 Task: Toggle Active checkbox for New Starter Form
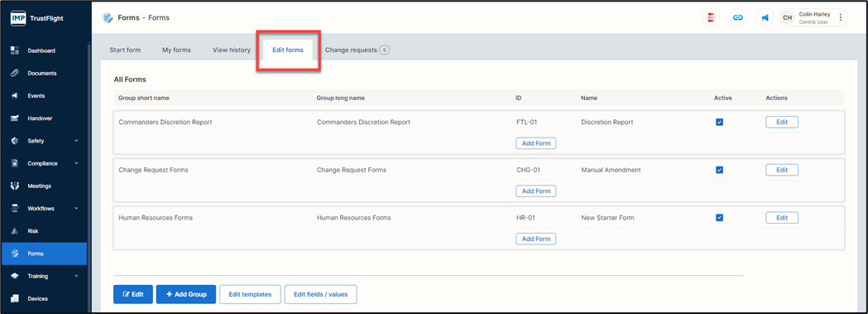coord(720,218)
